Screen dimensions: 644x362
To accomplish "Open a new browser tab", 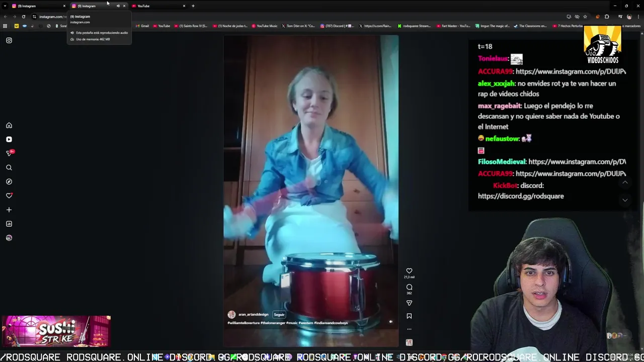I will click(x=193, y=6).
